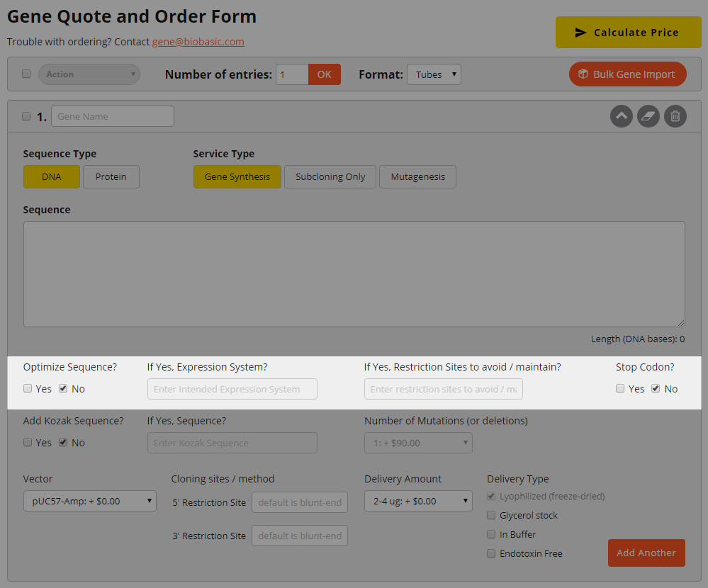Delete entry 1 with the trash icon
The width and height of the screenshot is (708, 588).
675,116
